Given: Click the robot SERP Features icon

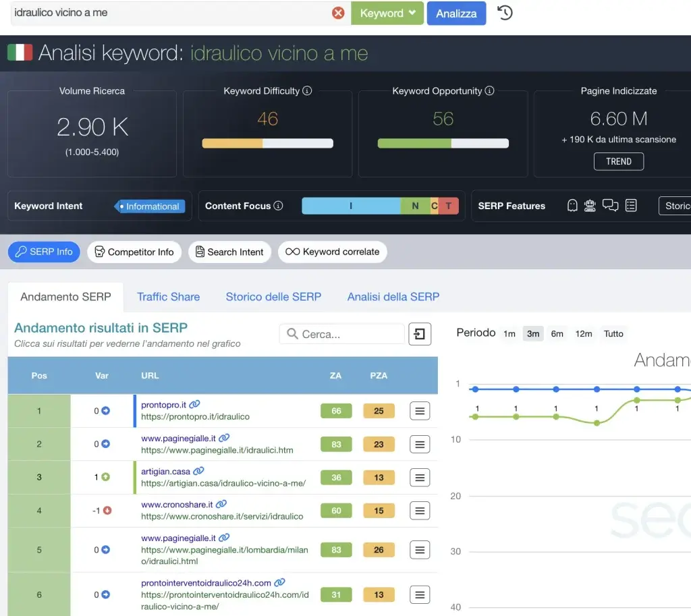Looking at the screenshot, I should tap(590, 205).
